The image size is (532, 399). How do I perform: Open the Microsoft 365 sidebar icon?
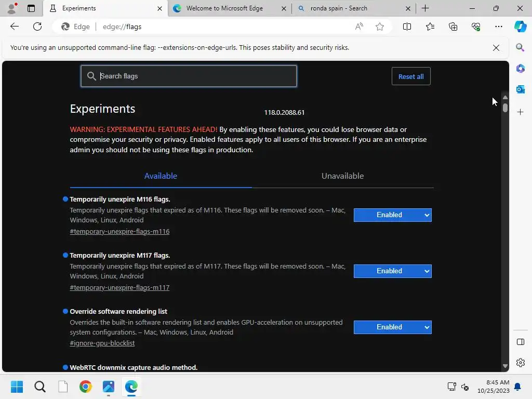pos(521,68)
